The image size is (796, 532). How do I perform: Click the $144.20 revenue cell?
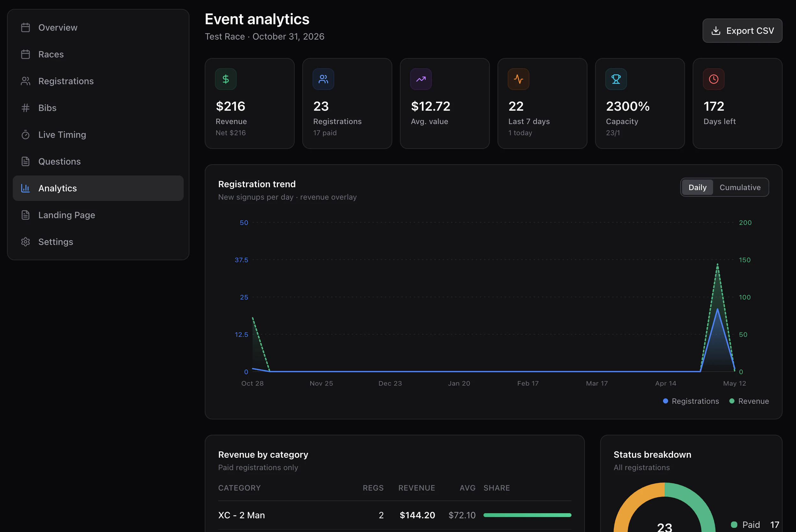(417, 515)
